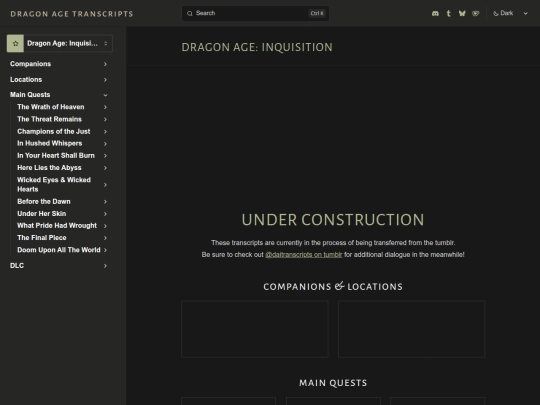Follow the @daitranscripts on tumblr link
Viewport: 540px width, 405px height.
point(303,255)
